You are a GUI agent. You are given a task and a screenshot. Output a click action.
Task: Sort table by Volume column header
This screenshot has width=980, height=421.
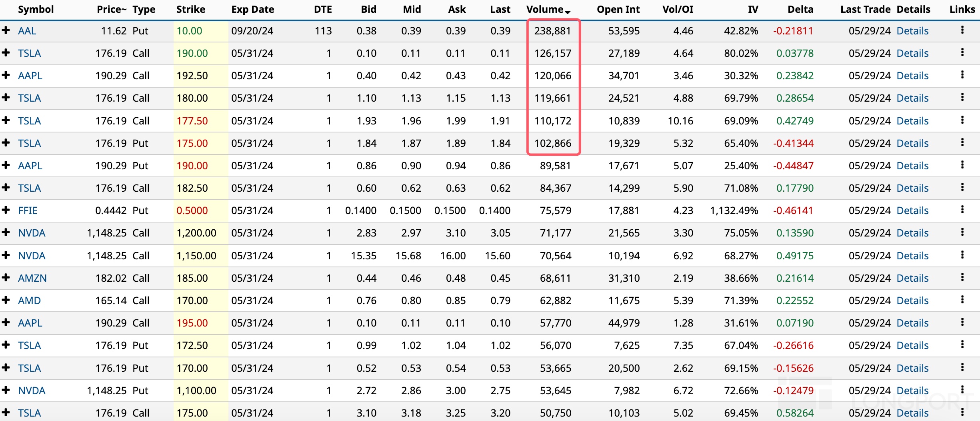(545, 10)
